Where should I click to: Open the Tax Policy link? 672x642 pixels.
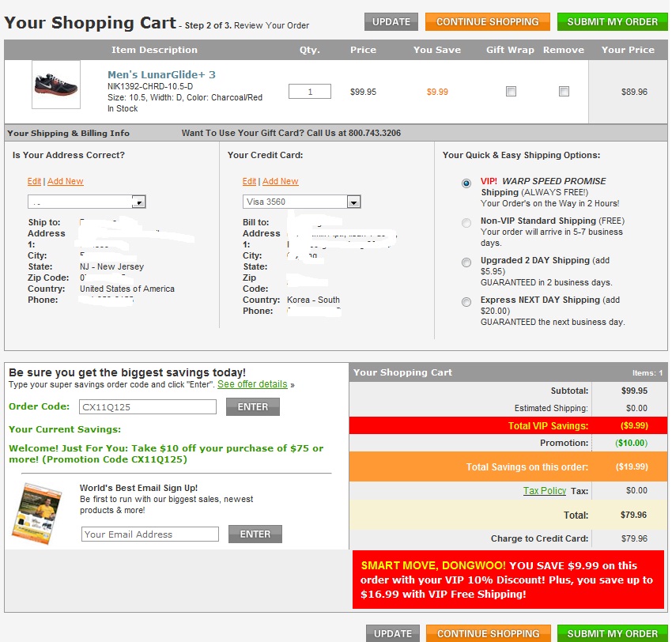coord(545,491)
